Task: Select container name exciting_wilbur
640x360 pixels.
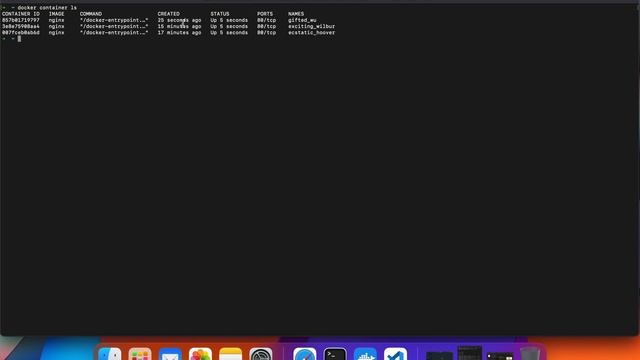Action: (x=311, y=26)
